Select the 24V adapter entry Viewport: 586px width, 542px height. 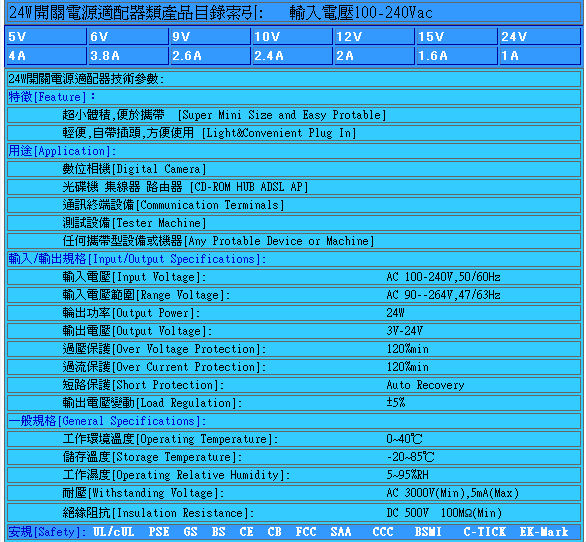coord(540,37)
